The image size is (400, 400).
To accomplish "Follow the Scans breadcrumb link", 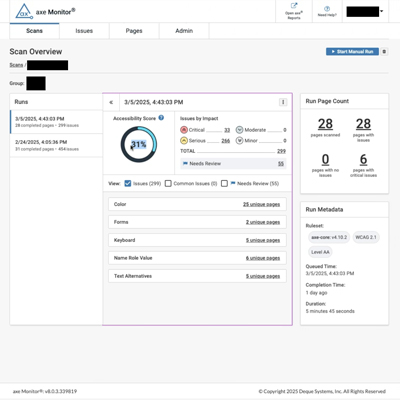I will (16, 65).
